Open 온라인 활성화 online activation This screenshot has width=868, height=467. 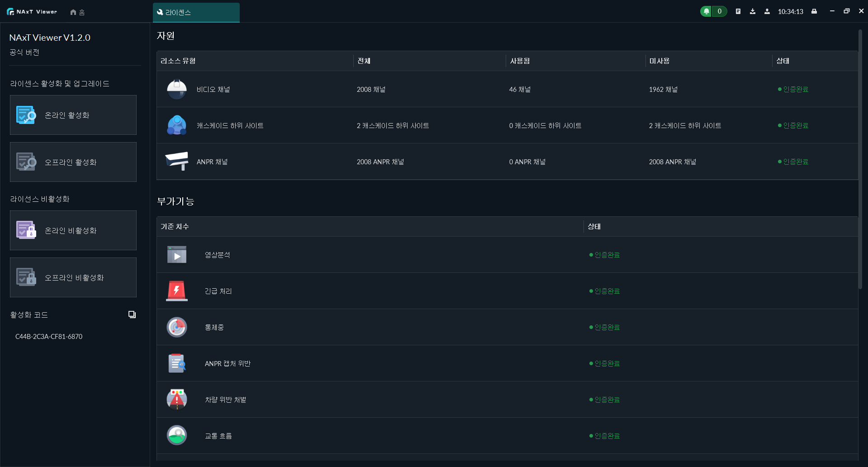73,115
